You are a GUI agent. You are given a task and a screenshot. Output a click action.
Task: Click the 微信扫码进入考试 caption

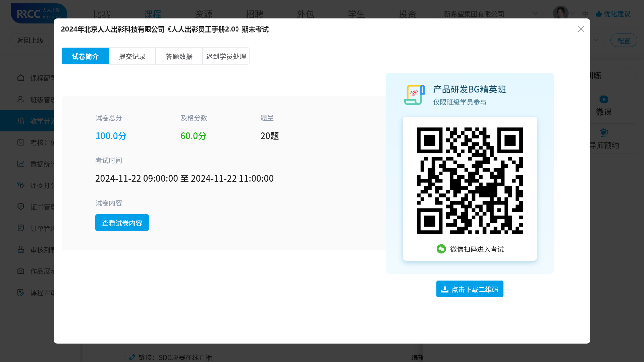(477, 249)
